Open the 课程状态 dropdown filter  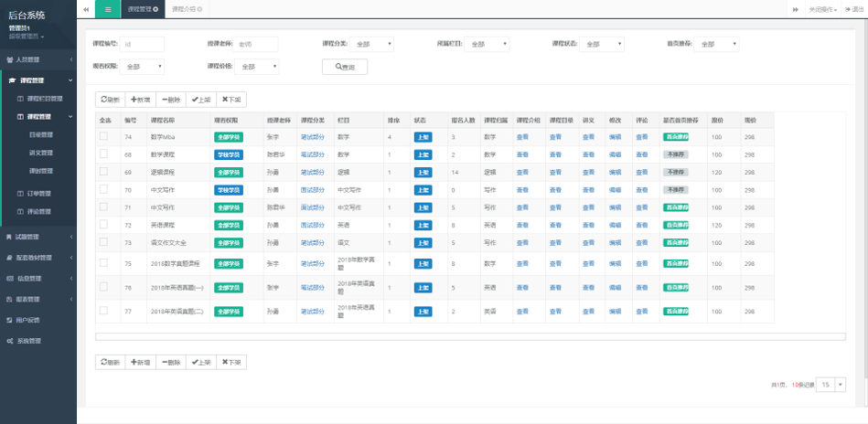[602, 44]
